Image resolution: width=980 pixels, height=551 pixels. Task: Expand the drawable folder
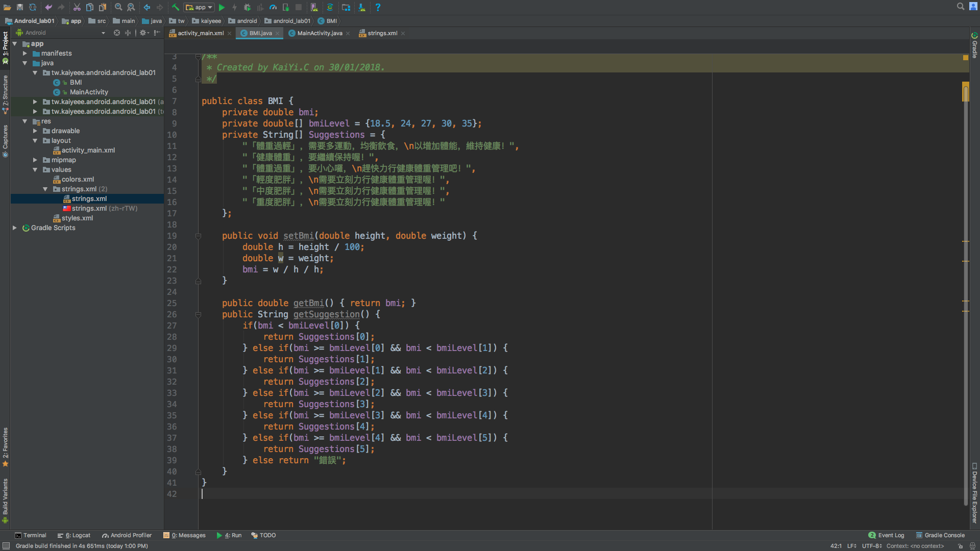(x=35, y=131)
